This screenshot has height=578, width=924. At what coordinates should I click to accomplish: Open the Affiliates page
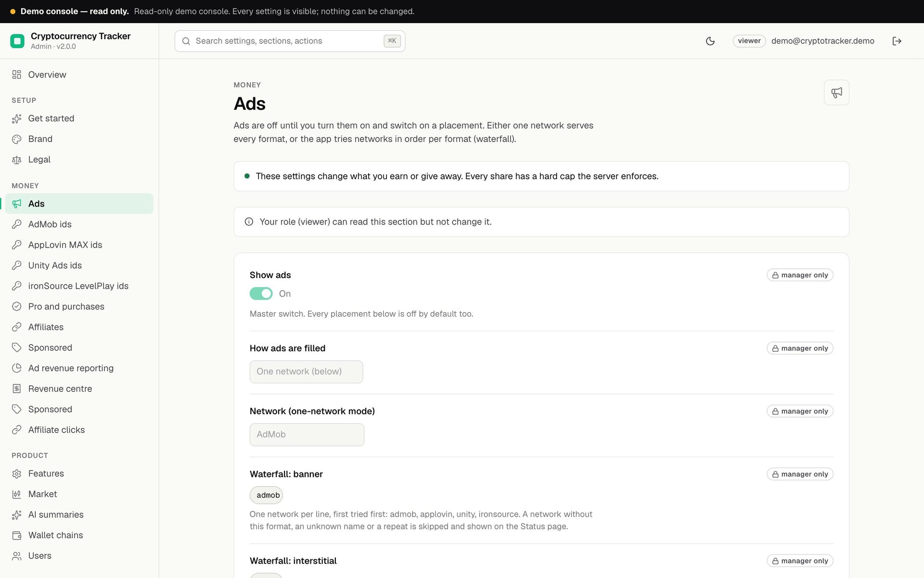[x=79, y=327]
